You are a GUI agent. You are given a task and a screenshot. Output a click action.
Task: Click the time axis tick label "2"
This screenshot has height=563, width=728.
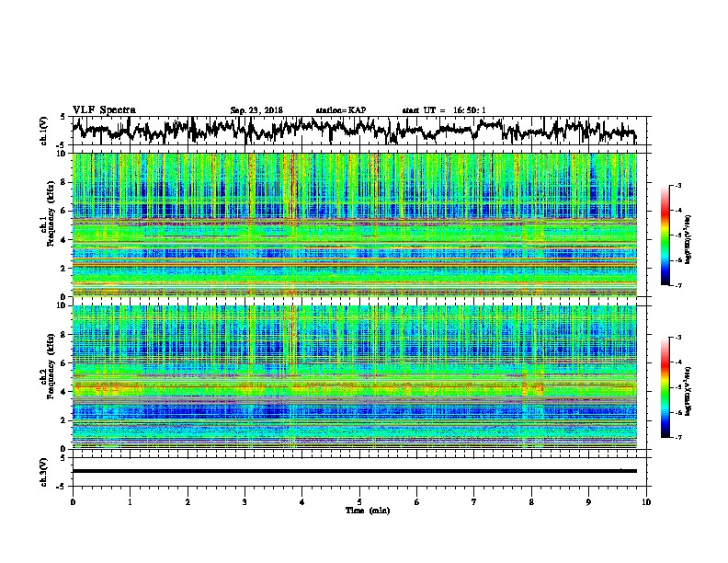tap(188, 502)
